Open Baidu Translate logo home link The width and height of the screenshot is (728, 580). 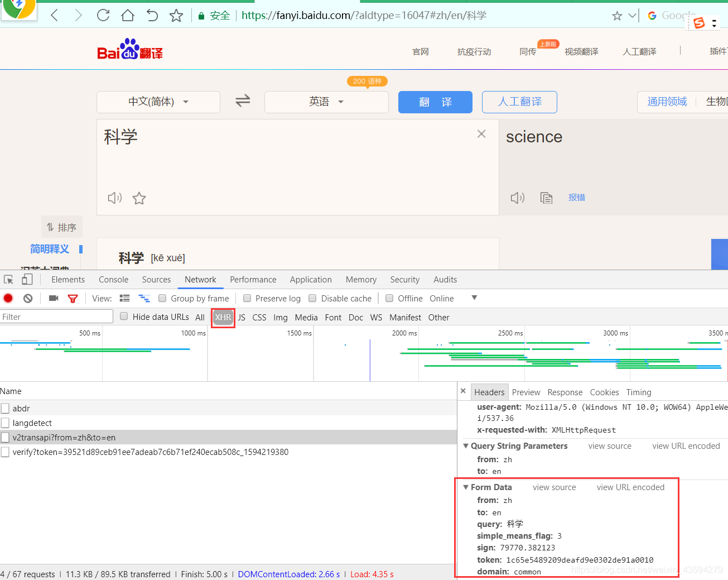tap(129, 50)
